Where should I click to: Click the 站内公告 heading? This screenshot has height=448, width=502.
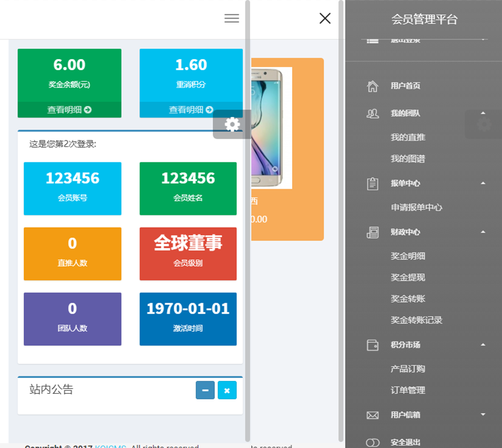tap(51, 390)
